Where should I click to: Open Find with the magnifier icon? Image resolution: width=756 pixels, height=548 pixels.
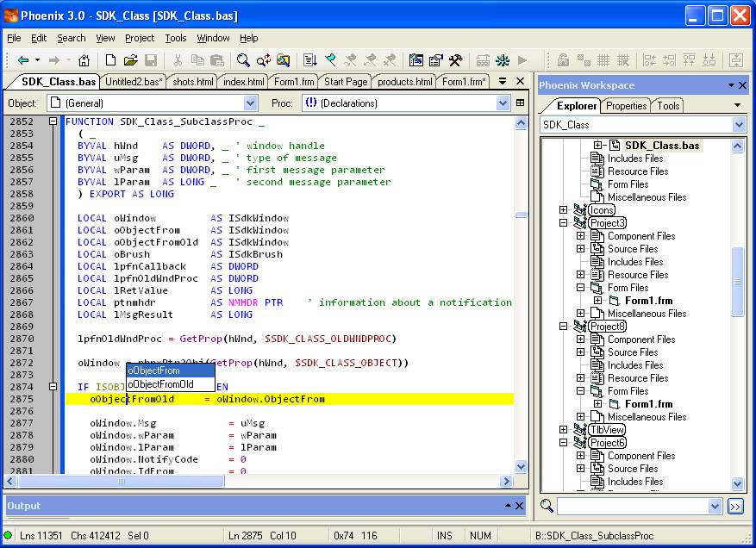[x=243, y=60]
